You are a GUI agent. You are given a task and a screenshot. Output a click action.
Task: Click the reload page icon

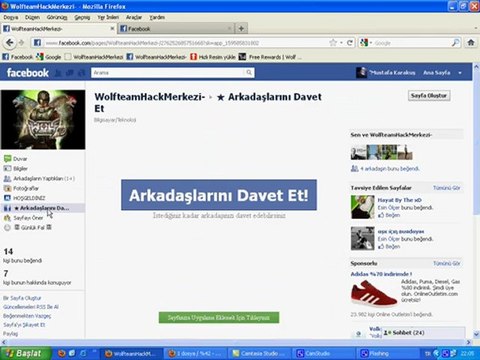[x=350, y=43]
